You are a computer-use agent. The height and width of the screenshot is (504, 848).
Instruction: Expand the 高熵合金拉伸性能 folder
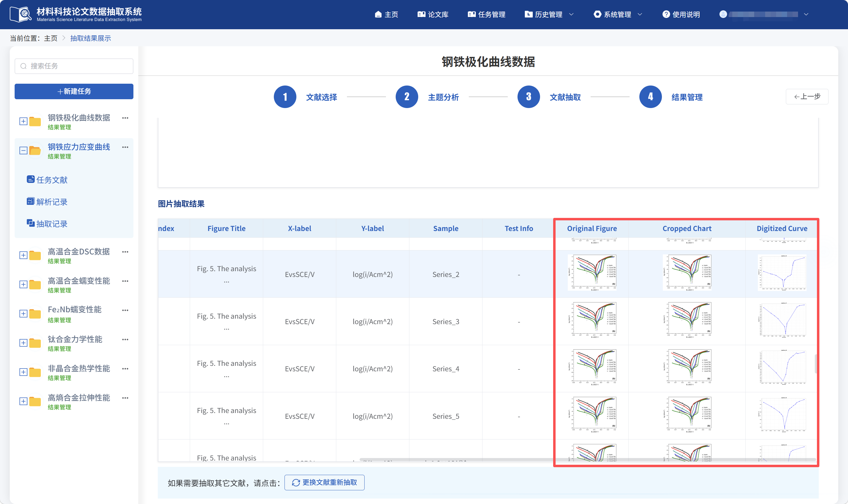point(23,401)
